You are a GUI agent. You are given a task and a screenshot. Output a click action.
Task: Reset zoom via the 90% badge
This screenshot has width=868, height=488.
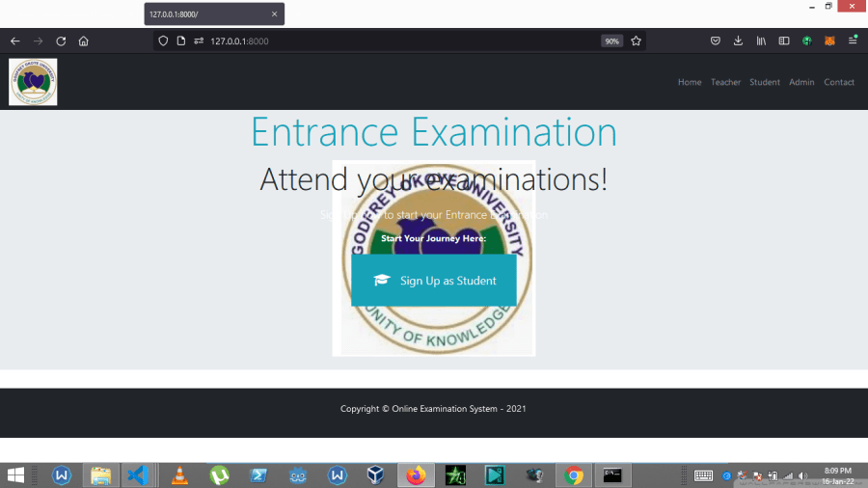(611, 41)
